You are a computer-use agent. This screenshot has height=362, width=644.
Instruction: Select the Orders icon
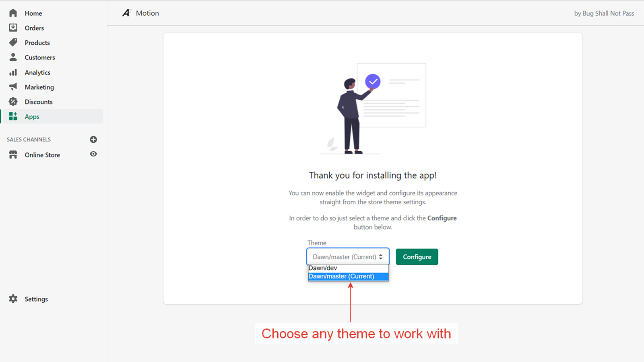click(13, 28)
